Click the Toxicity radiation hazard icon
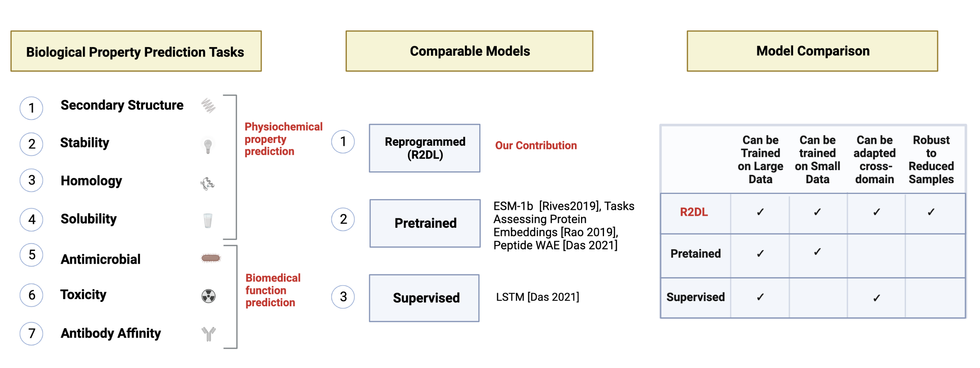The height and width of the screenshot is (368, 980). [209, 296]
